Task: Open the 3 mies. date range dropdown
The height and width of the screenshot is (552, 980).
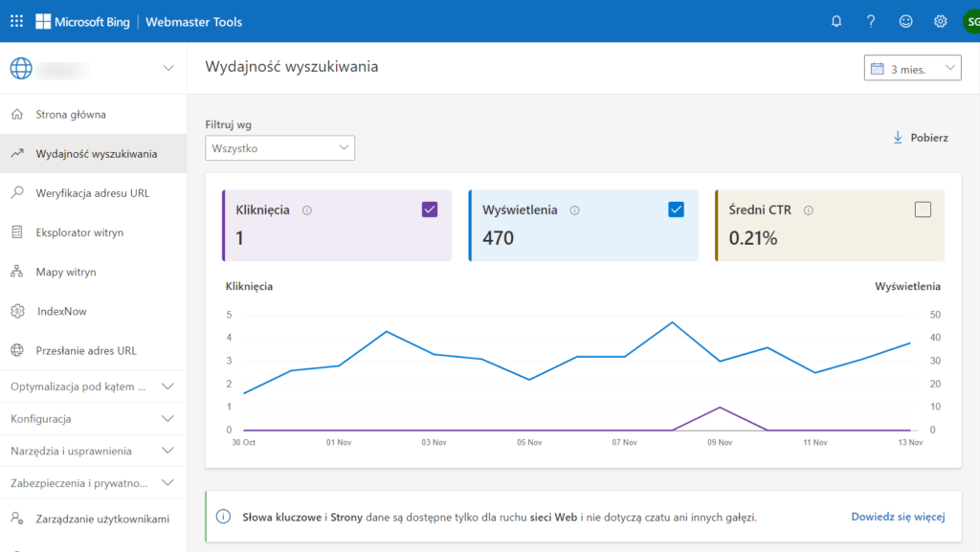Action: 912,69
